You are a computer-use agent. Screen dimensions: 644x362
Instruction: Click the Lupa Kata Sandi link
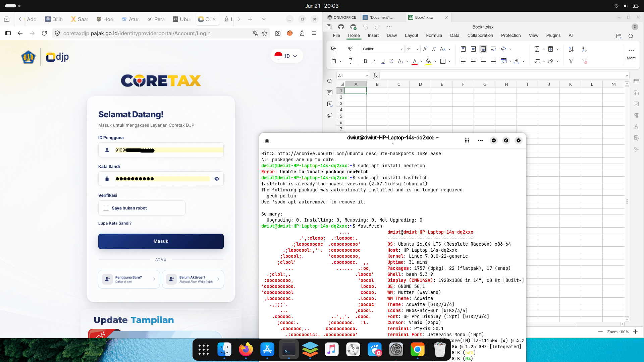pos(115,223)
